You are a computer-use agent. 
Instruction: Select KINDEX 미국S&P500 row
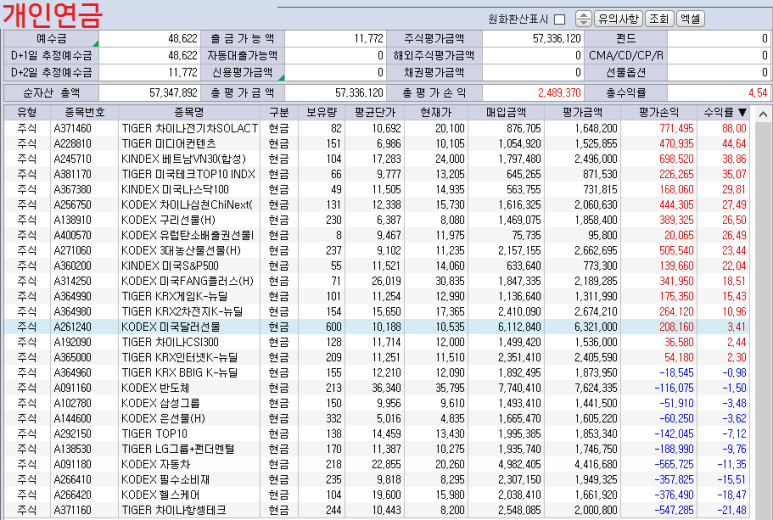pyautogui.click(x=377, y=266)
